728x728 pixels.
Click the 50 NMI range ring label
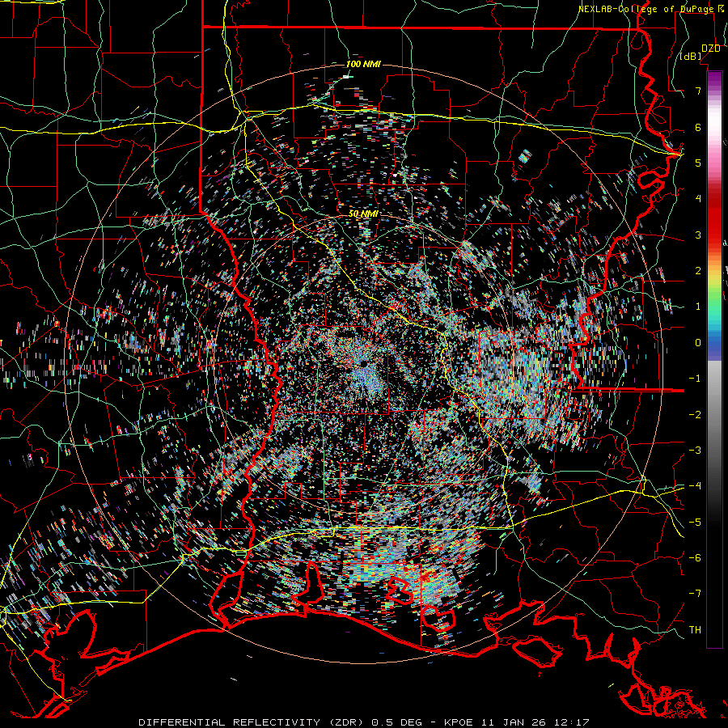pyautogui.click(x=363, y=214)
